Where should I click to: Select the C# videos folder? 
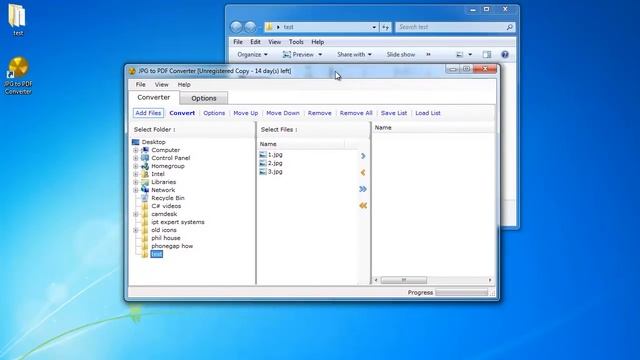click(x=166, y=206)
